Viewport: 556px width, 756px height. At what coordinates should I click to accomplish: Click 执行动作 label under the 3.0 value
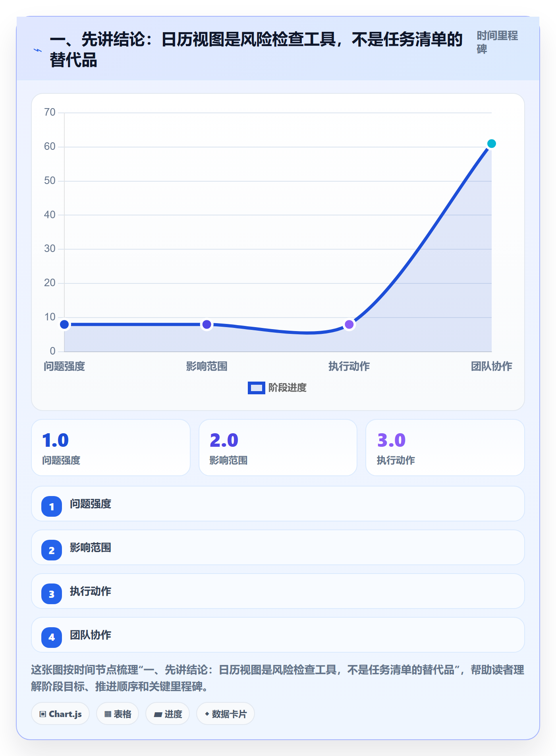tap(396, 460)
